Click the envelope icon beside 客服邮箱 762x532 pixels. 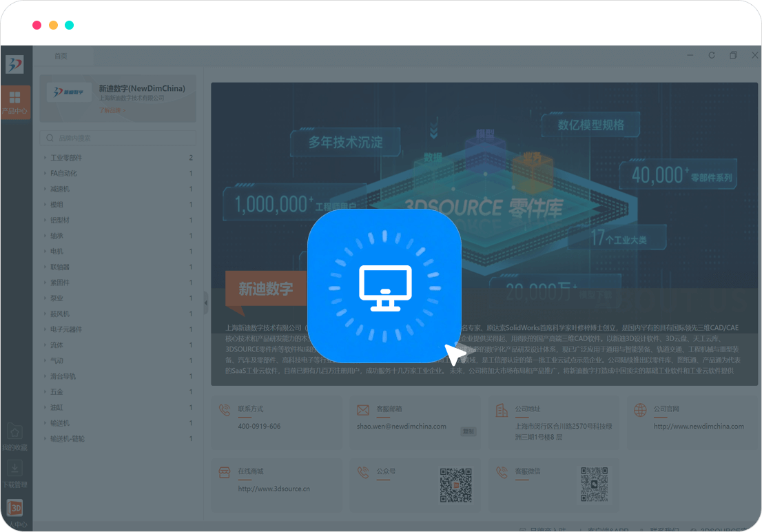[x=363, y=410]
